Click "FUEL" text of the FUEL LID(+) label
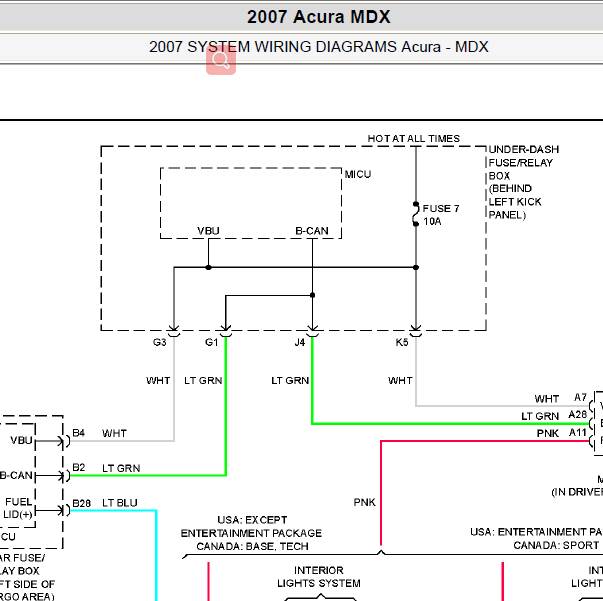The image size is (603, 601). 18,502
